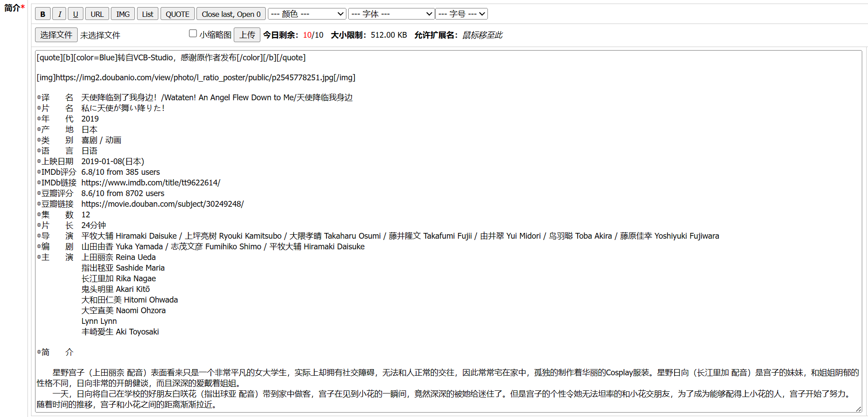Click the cast line Lynn Lynn
Image resolution: width=868 pixels, height=417 pixels.
[x=99, y=321]
